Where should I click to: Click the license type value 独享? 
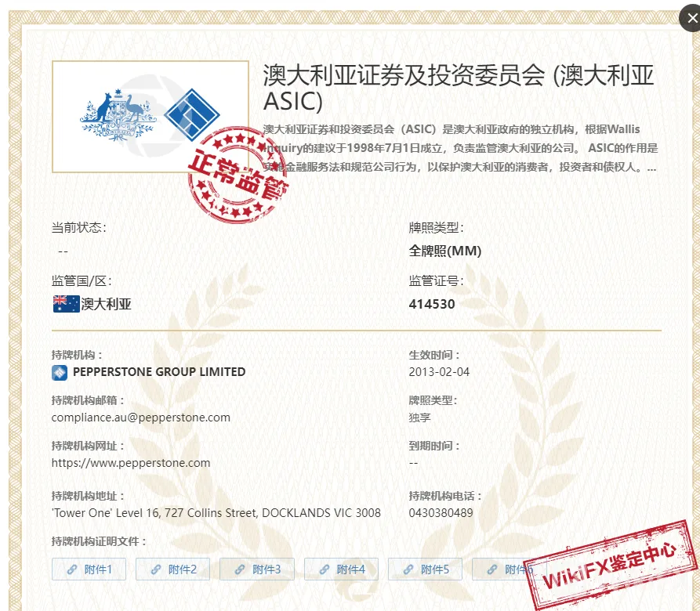419,418
